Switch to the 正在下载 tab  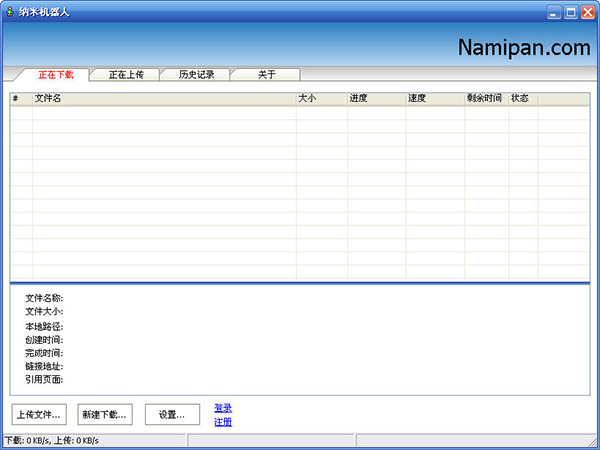pyautogui.click(x=55, y=75)
